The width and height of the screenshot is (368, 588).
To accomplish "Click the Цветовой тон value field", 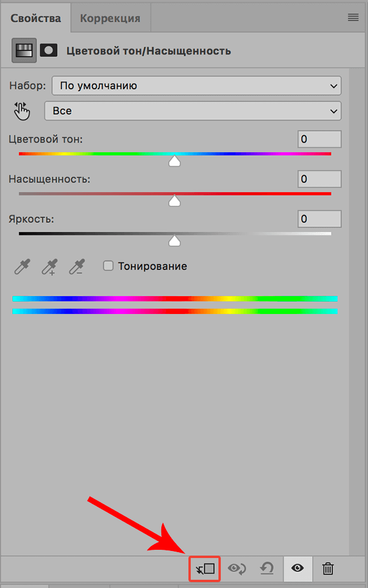I will 320,139.
